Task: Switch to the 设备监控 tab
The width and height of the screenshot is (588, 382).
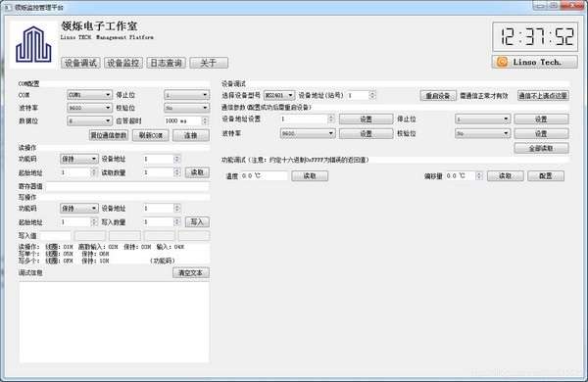Action: click(x=123, y=63)
